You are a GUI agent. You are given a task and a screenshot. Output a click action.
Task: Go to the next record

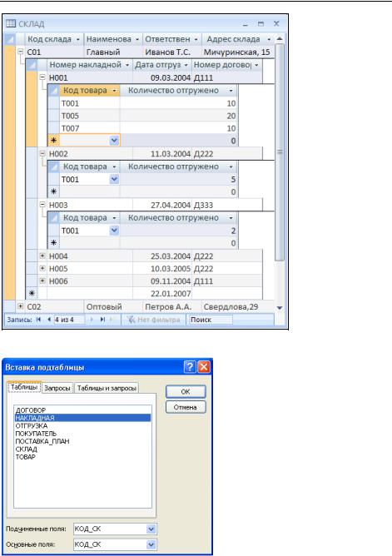92,320
